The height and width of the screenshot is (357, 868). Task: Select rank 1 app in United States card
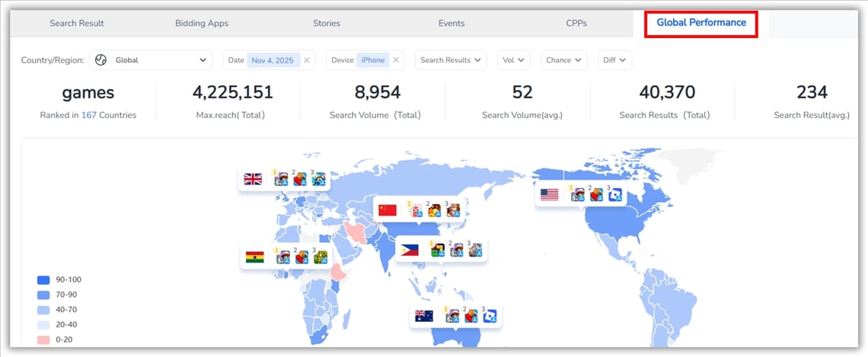(x=578, y=194)
